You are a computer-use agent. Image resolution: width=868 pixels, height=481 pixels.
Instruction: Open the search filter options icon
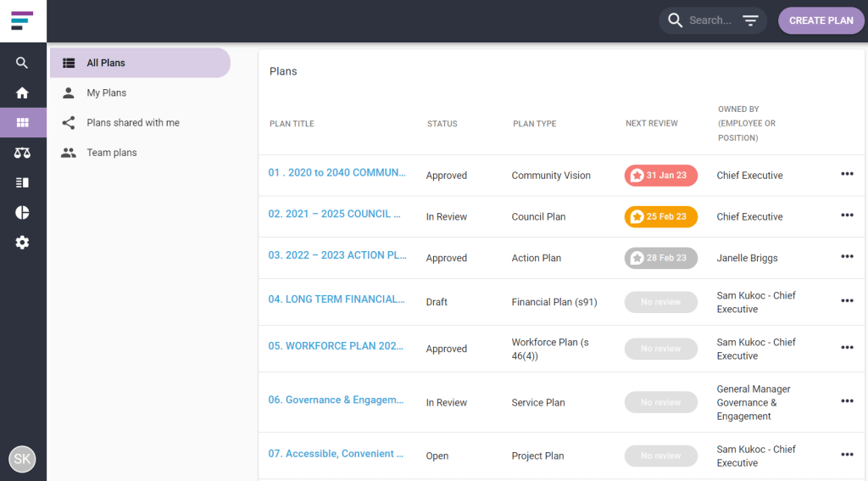(750, 20)
